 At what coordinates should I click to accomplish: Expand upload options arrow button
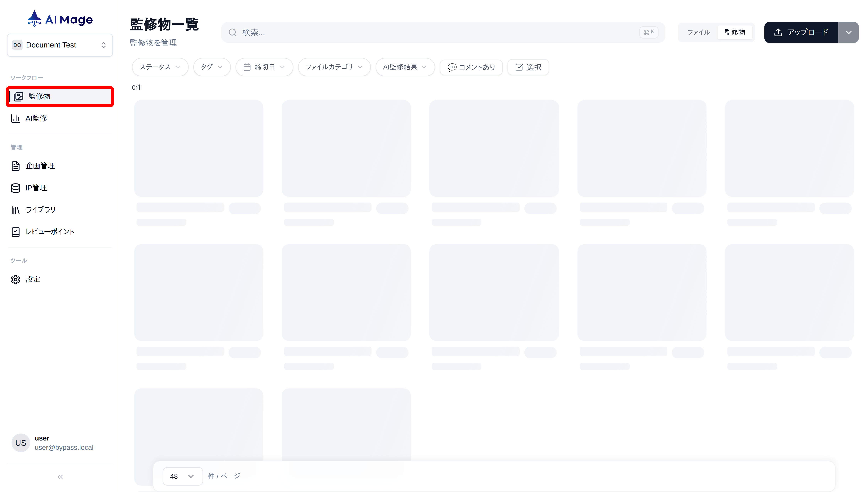tap(848, 32)
